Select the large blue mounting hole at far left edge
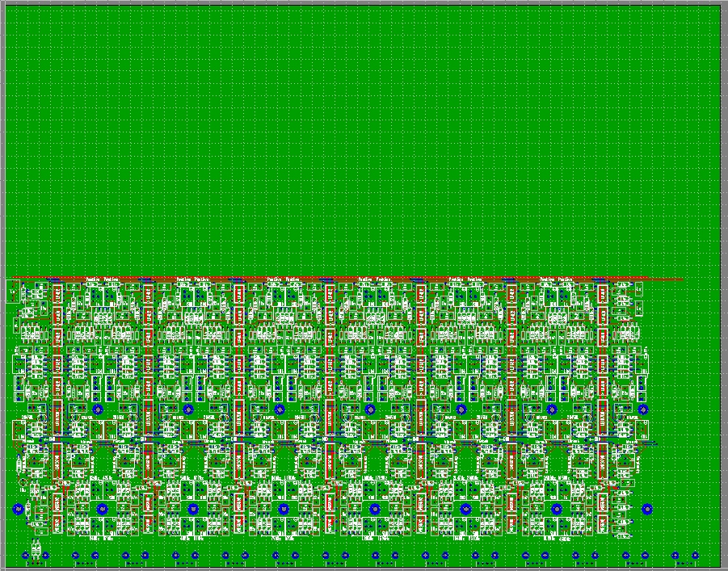Viewport: 728px width, 571px height. (x=19, y=509)
